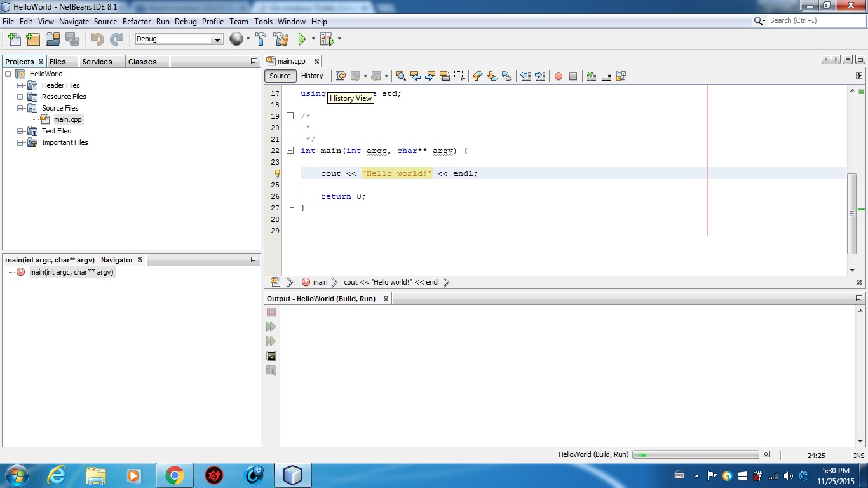This screenshot has height=488, width=868.
Task: Click the lightbulb hint icon on line 24
Action: pyautogui.click(x=277, y=173)
